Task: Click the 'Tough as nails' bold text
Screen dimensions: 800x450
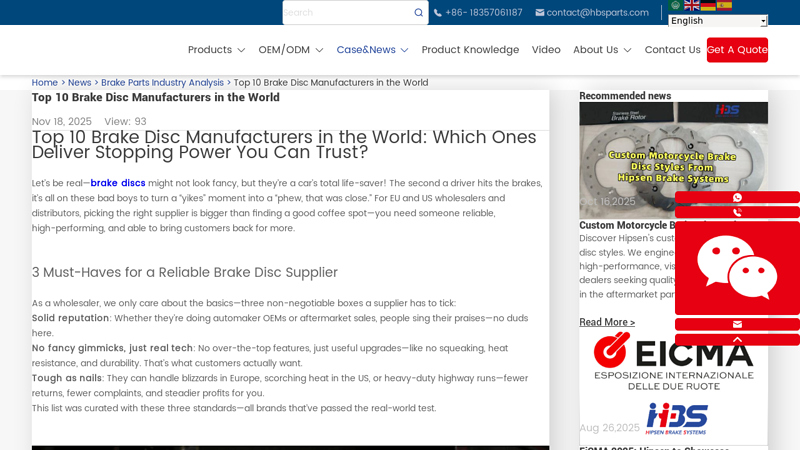Action: click(x=67, y=379)
